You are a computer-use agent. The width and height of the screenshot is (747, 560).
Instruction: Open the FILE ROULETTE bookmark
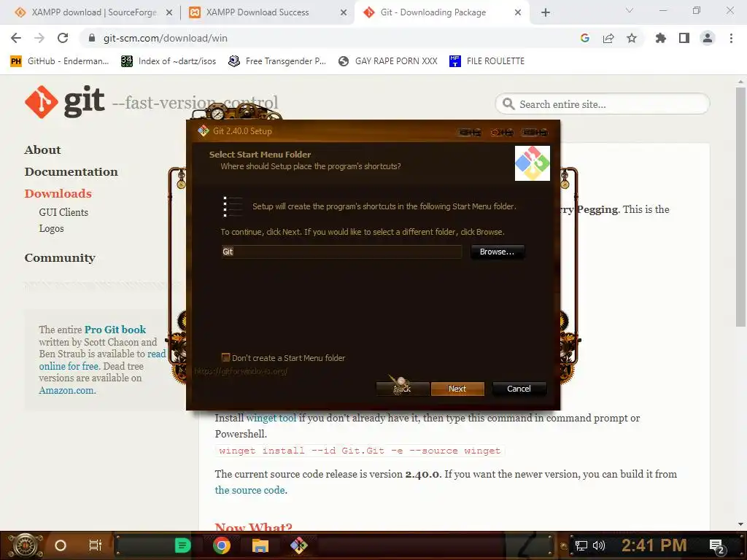pos(487,61)
